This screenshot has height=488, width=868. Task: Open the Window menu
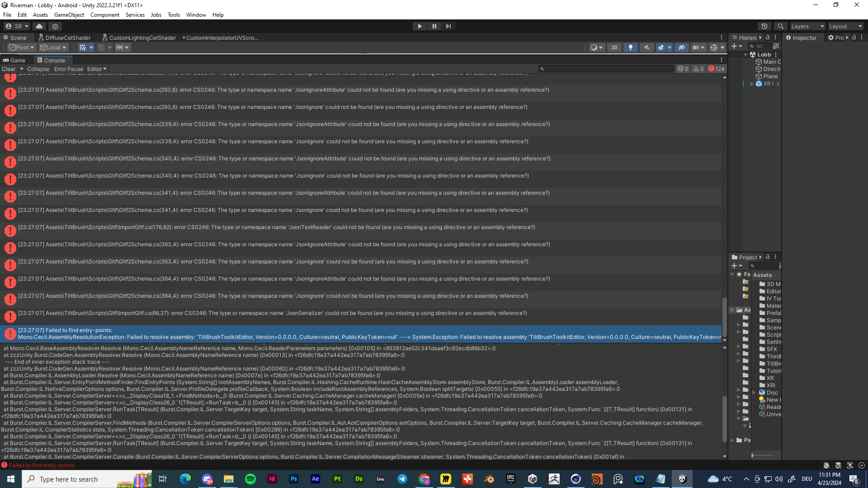(196, 14)
